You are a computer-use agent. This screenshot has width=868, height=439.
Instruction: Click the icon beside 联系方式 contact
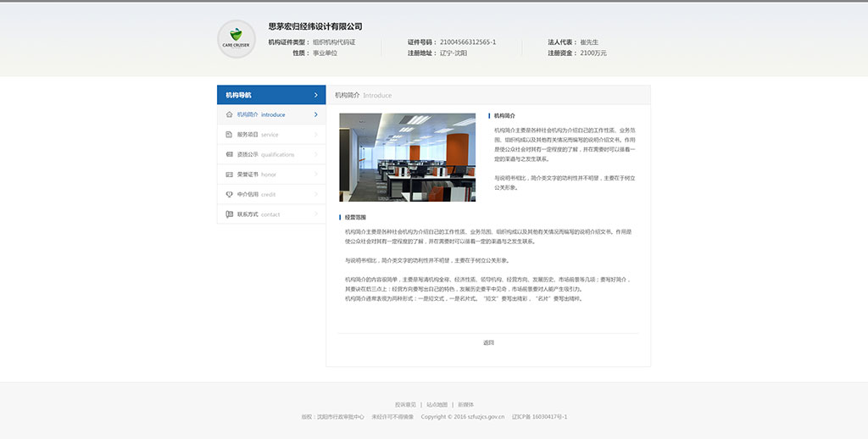pyautogui.click(x=229, y=214)
